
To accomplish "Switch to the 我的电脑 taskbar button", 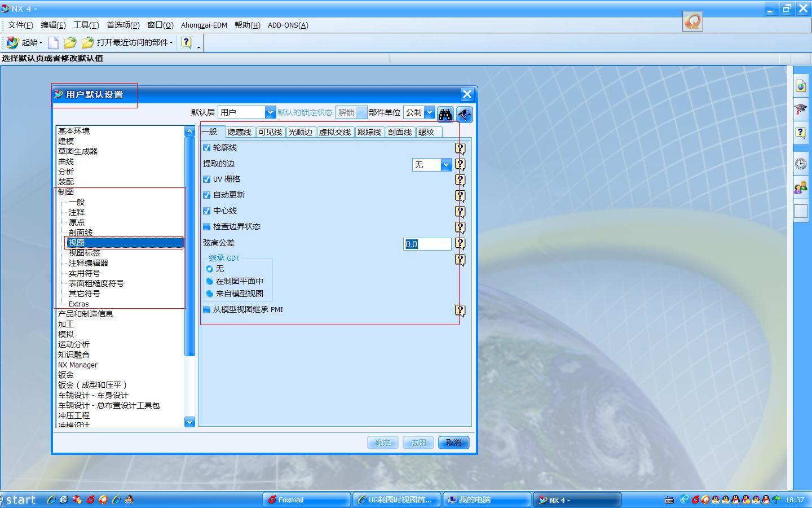I will pos(488,500).
